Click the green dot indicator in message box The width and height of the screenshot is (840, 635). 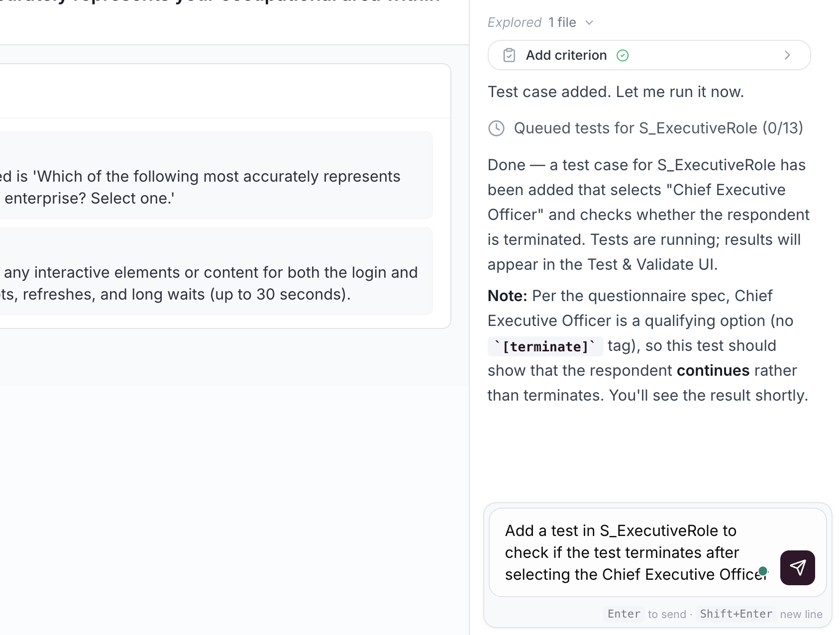762,571
